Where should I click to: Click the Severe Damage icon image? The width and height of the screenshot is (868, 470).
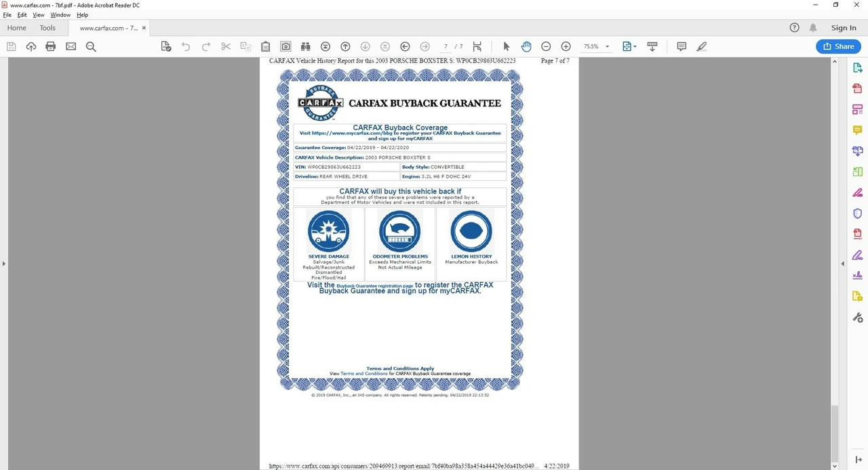pos(329,231)
